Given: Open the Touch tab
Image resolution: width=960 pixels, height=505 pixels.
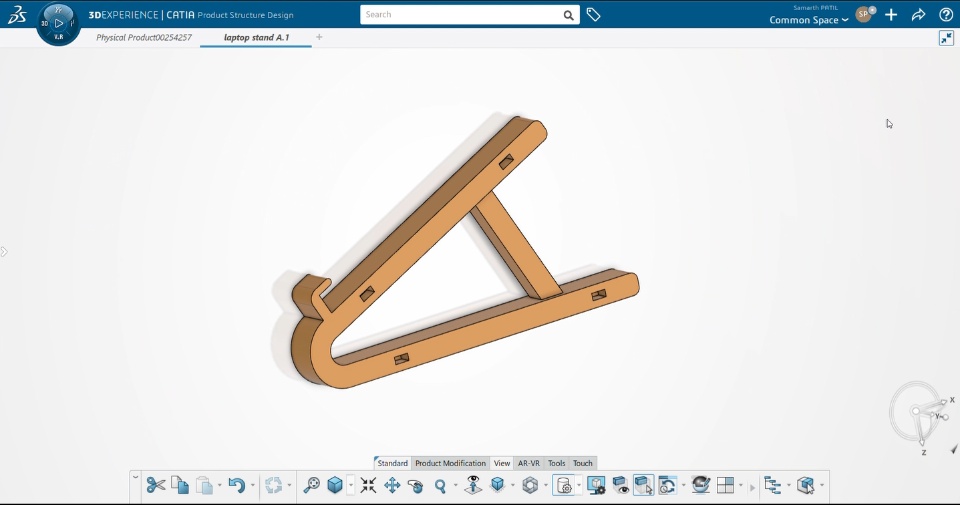Looking at the screenshot, I should (583, 463).
